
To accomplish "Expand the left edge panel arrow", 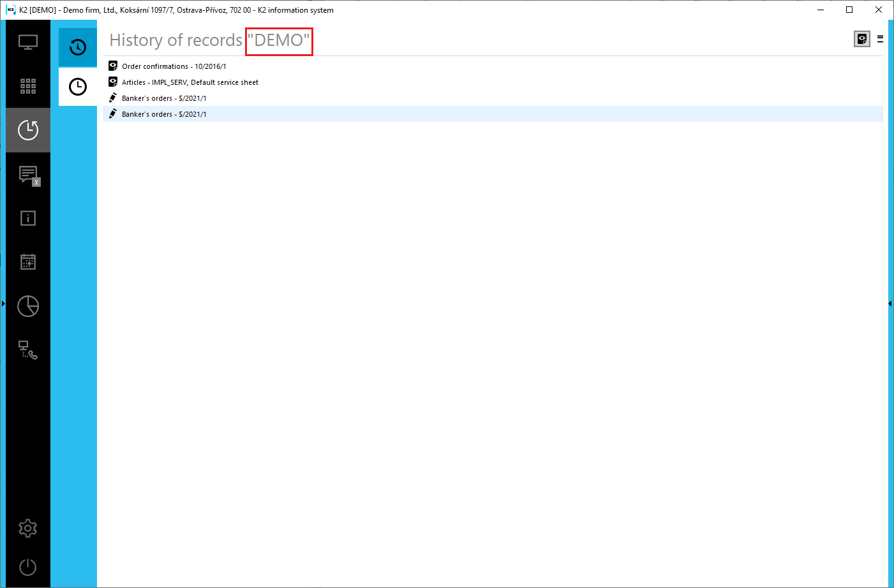I will (x=3, y=304).
